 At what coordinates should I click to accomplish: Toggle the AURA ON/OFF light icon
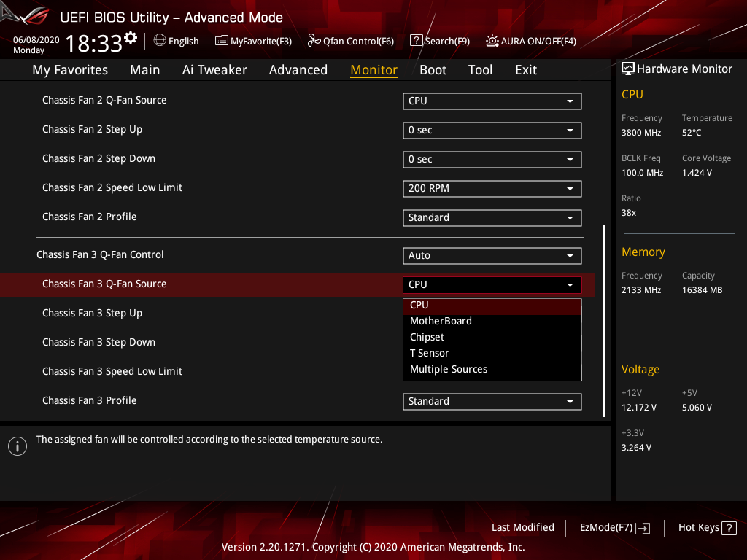(x=492, y=41)
